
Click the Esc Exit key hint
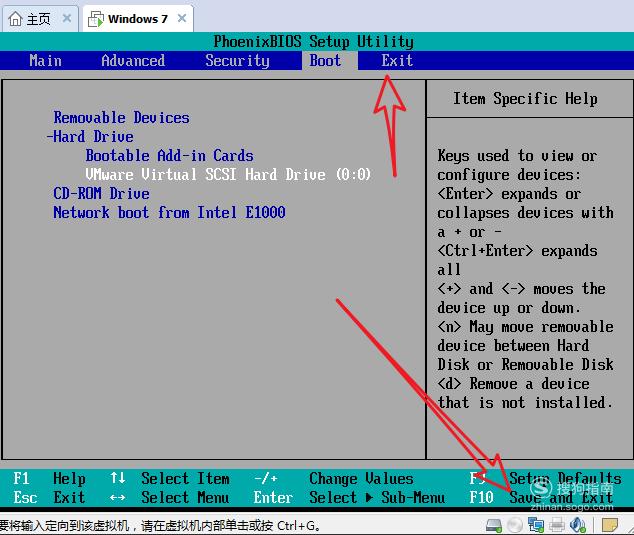(49, 497)
